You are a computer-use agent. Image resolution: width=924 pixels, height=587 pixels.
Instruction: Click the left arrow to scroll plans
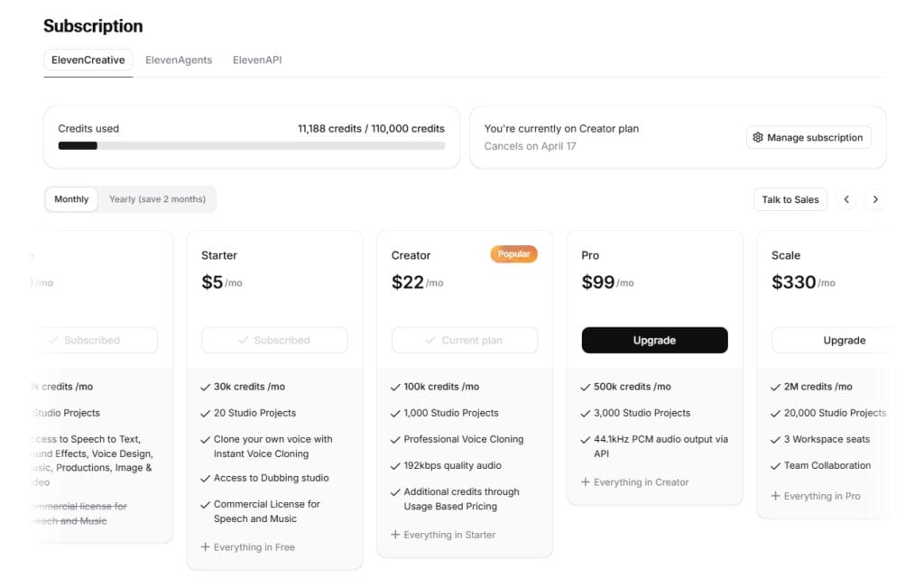846,199
